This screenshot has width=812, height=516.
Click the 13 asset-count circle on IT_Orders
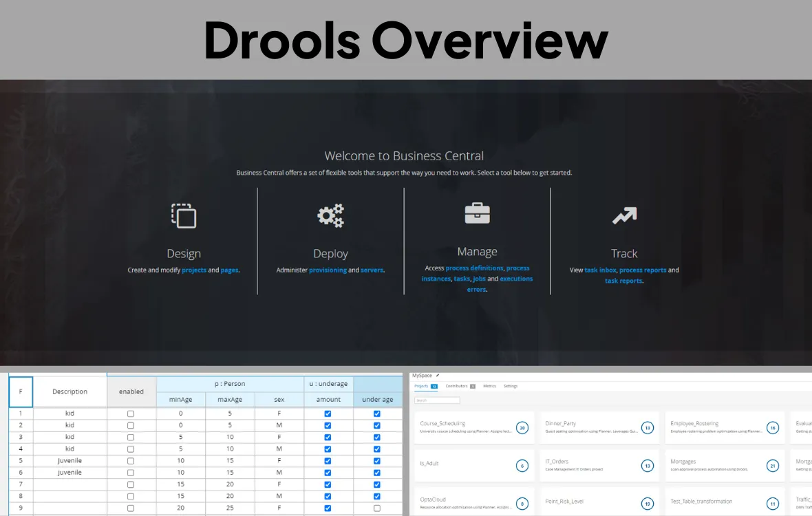648,465
